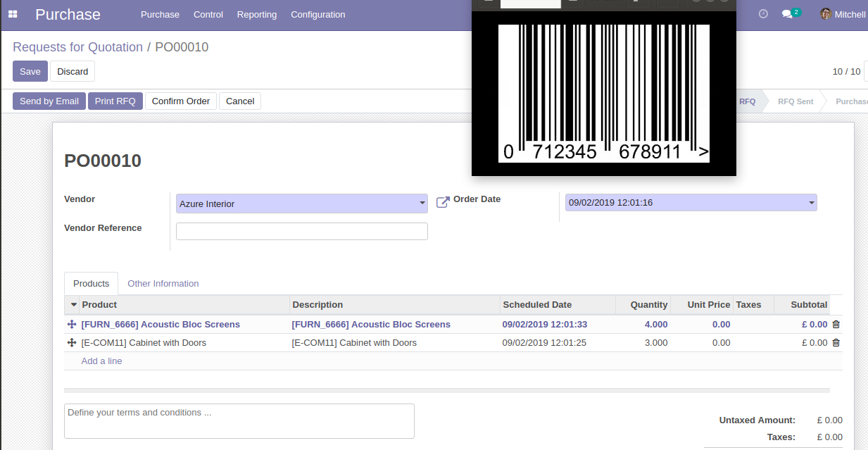The height and width of the screenshot is (450, 868).
Task: Open the activities clock icon
Action: pyautogui.click(x=764, y=14)
